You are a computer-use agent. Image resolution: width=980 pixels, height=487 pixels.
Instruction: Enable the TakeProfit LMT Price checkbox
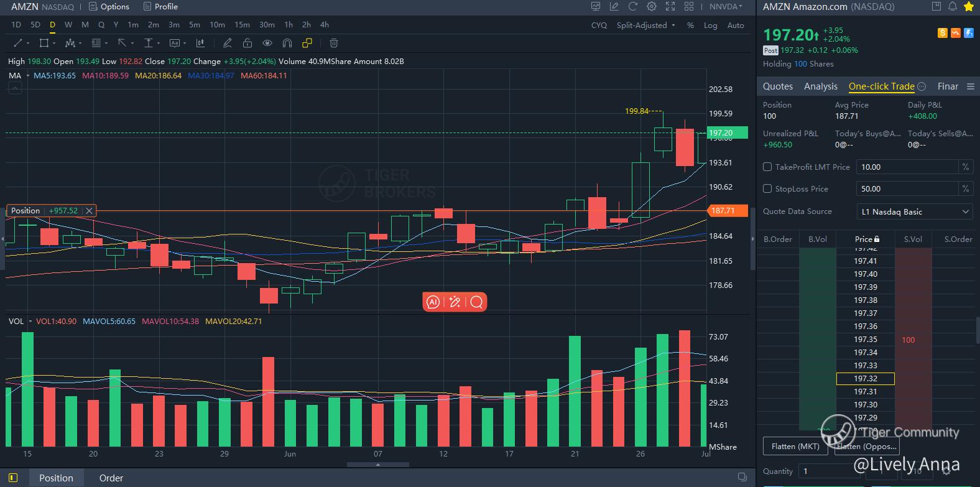[x=767, y=167]
